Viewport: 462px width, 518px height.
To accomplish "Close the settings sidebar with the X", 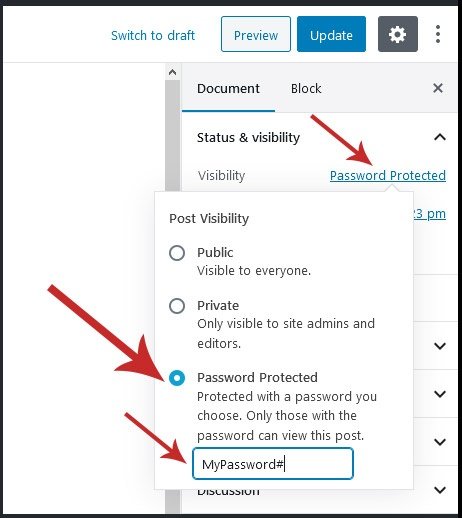I will pyautogui.click(x=438, y=88).
